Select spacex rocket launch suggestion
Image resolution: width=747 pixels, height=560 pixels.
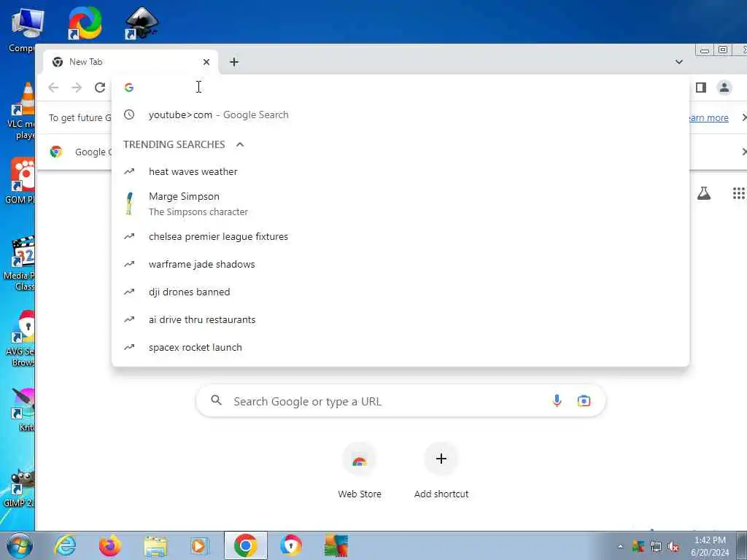coord(400,348)
